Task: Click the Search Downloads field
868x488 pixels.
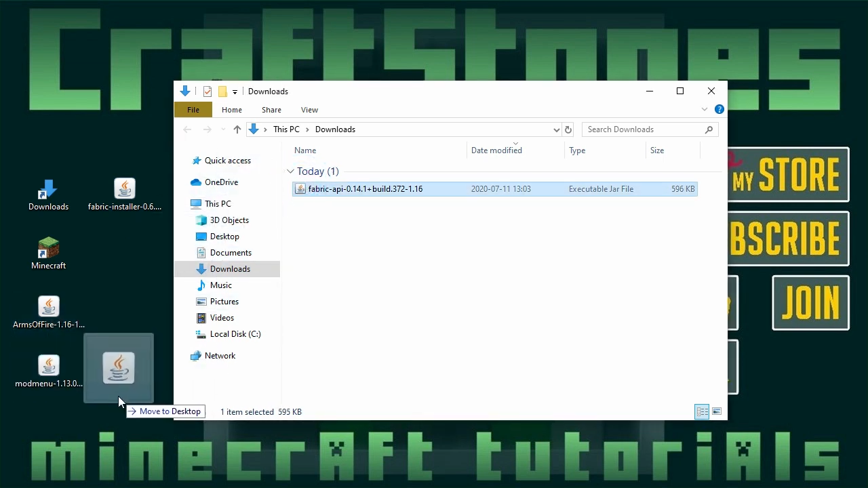Action: tap(649, 129)
